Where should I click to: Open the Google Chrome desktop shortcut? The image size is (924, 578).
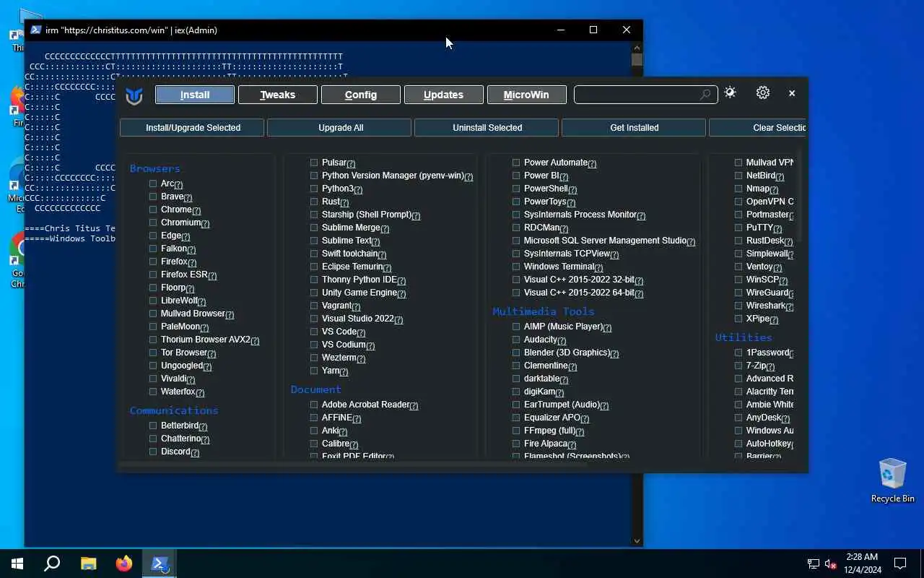point(17,260)
